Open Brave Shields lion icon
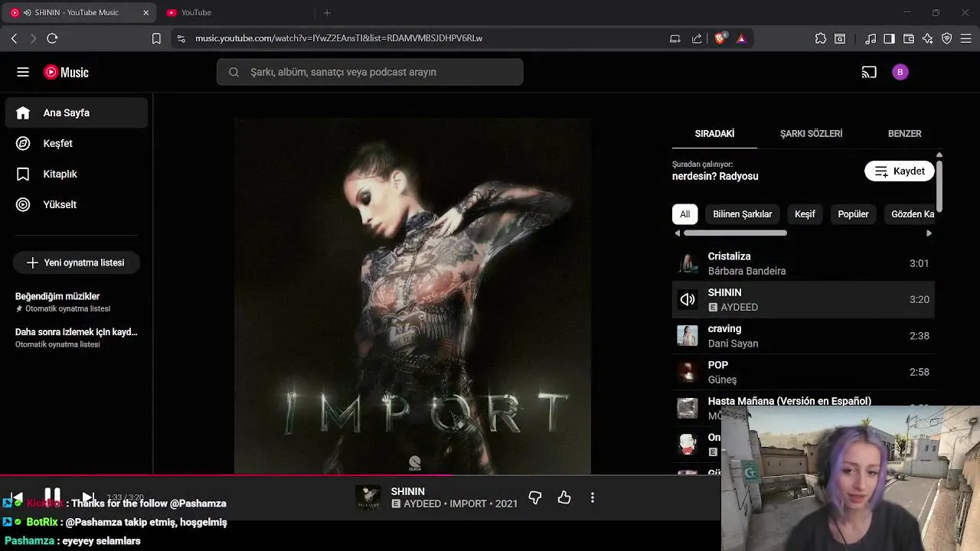Screen dimensions: 980x551 pos(720,38)
